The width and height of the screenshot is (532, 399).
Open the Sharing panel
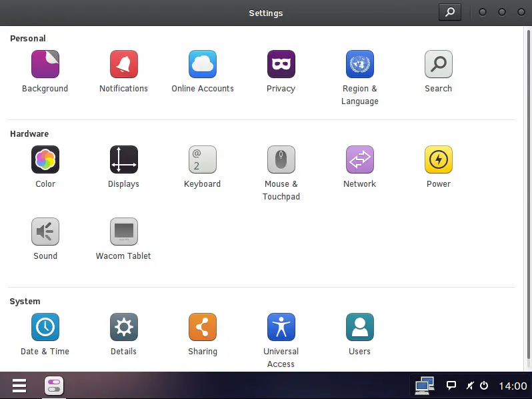[x=202, y=328]
